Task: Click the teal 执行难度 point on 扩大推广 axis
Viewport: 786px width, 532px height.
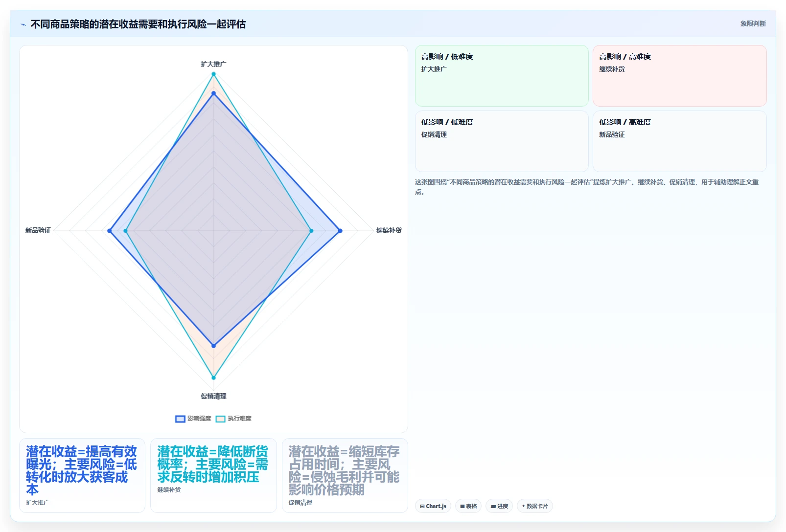Action: [x=213, y=74]
